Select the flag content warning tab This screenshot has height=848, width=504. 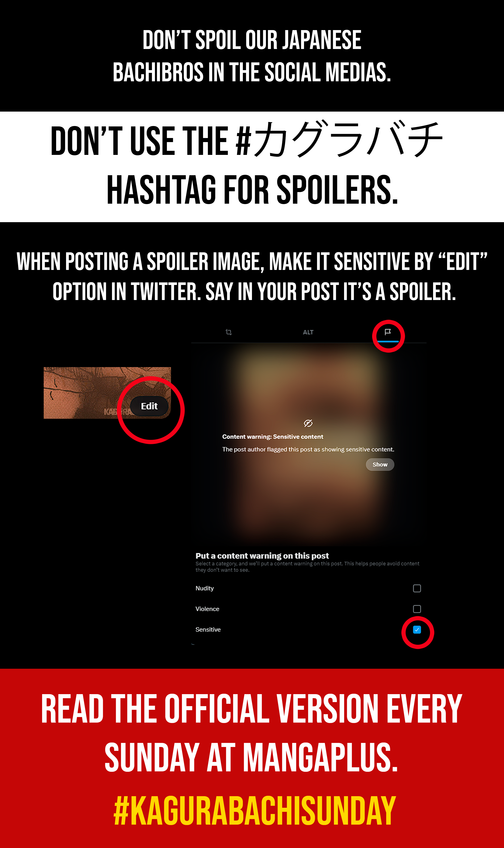388,332
